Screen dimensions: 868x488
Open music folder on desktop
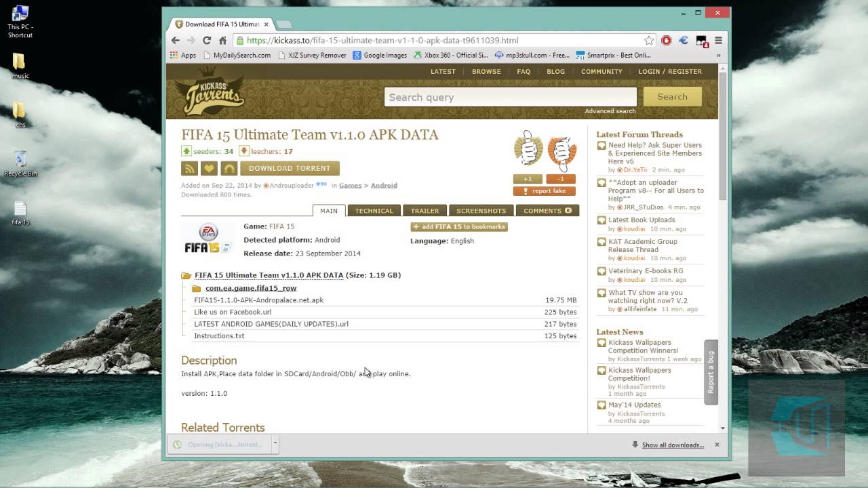[x=20, y=65]
